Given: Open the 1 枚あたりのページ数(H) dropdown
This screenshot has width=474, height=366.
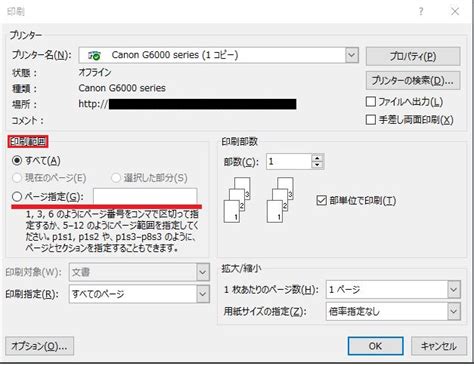Looking at the screenshot, I should 454,289.
